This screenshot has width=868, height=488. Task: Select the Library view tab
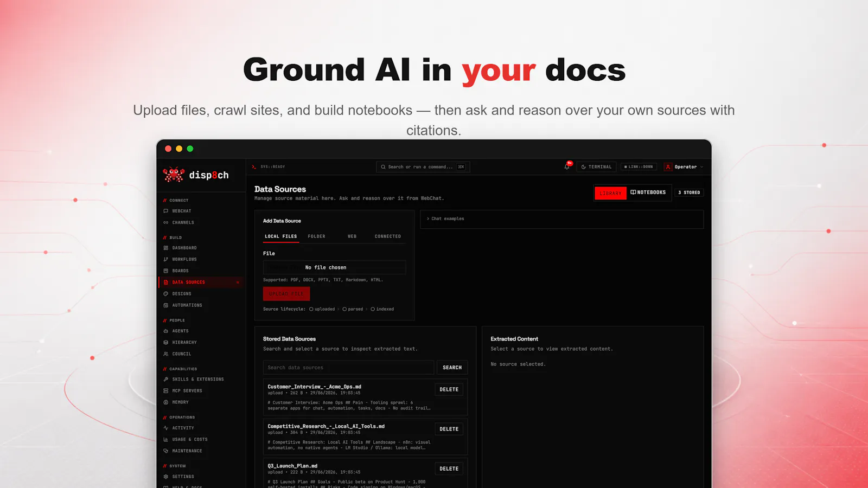coord(610,193)
